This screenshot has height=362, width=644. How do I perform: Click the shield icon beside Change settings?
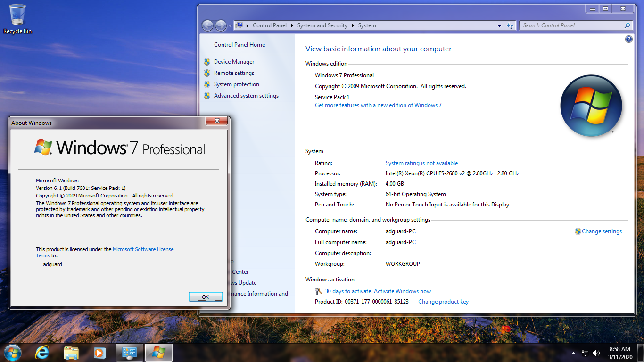[578, 231]
